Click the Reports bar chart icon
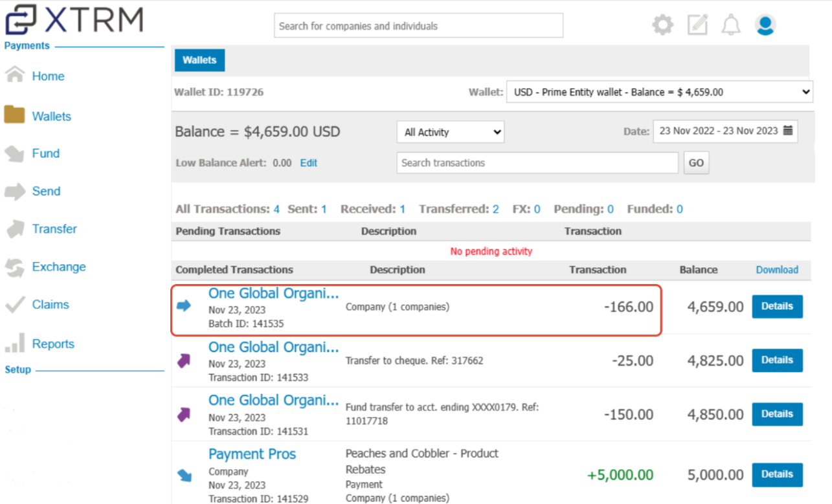The height and width of the screenshot is (504, 832). click(x=14, y=343)
